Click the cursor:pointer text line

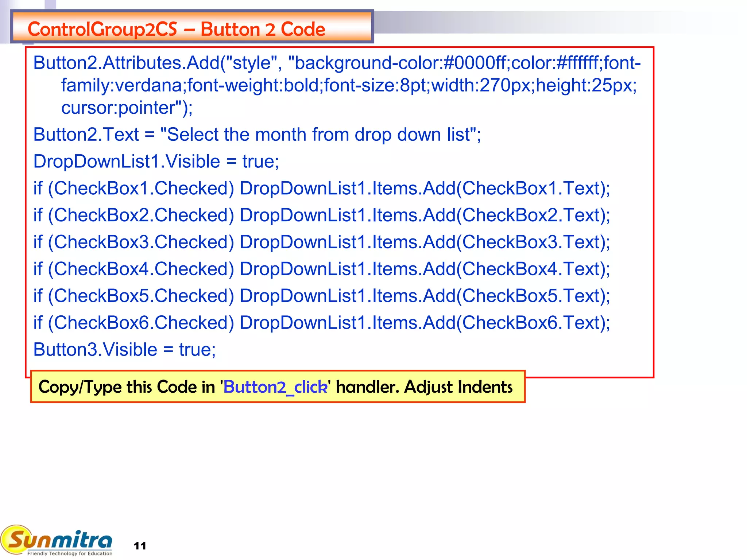(x=127, y=108)
